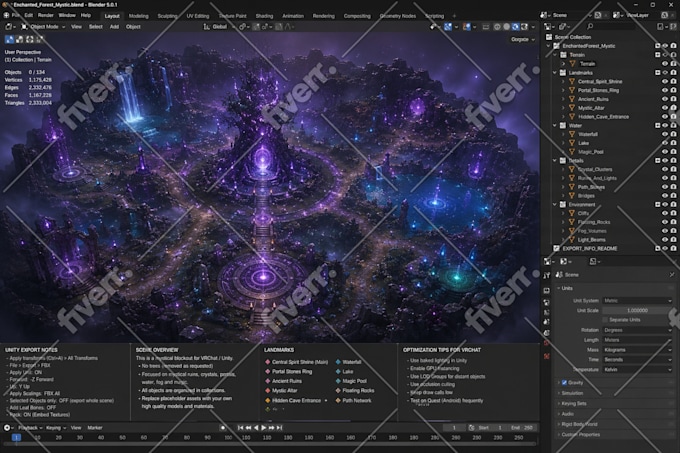Click the Blender logo icon in menu bar
The image size is (680, 453).
click(6, 15)
